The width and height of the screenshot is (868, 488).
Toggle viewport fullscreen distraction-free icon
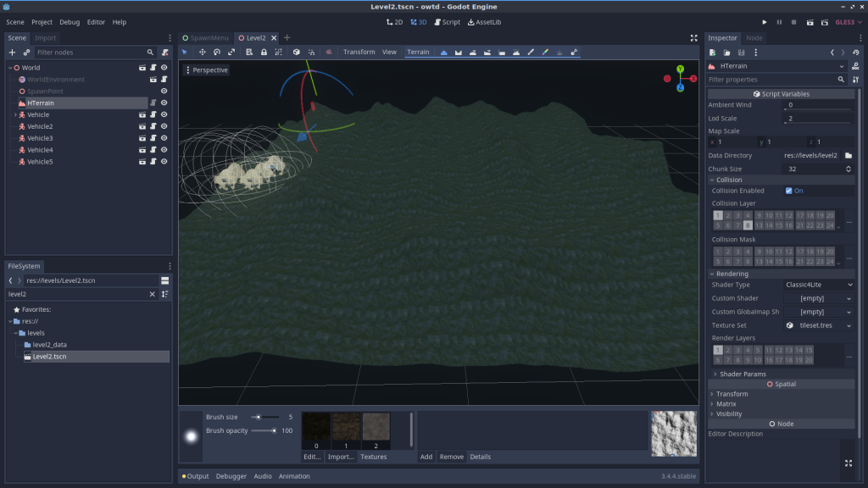click(693, 37)
